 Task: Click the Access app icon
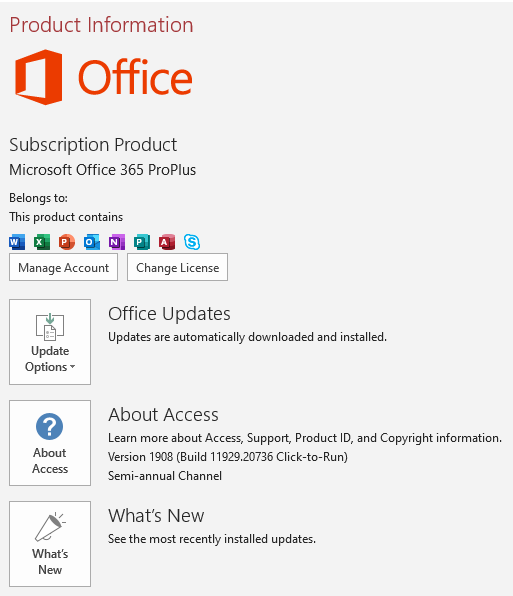(x=167, y=242)
